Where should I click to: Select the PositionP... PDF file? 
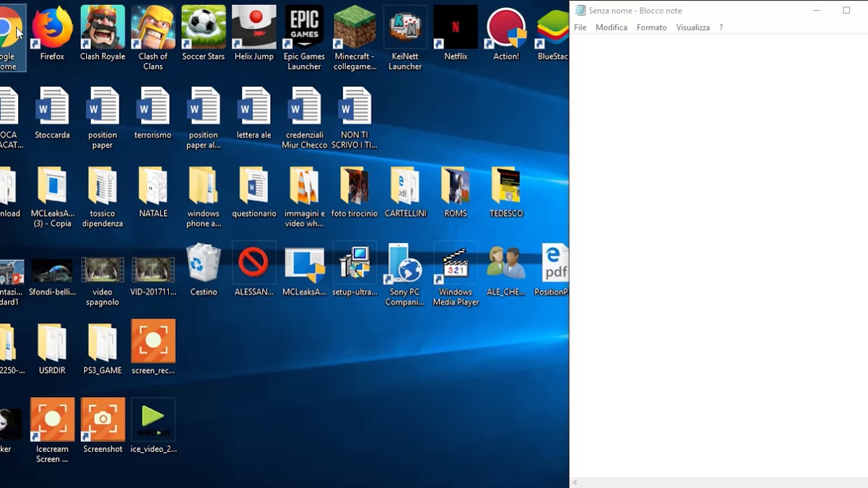pyautogui.click(x=553, y=270)
